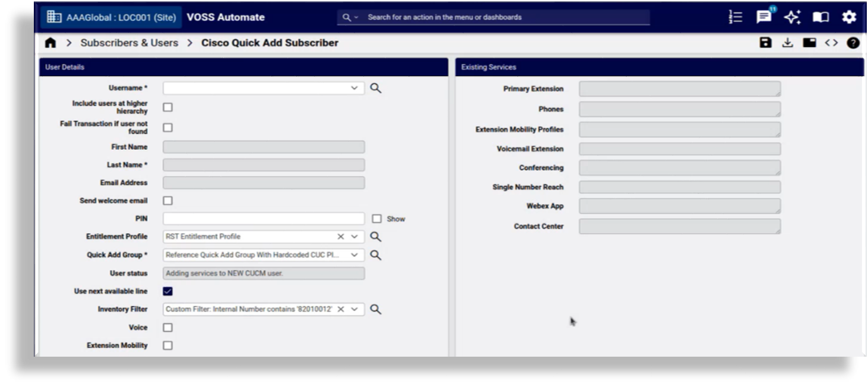Open the documentation book icon
868x387 pixels.
pyautogui.click(x=821, y=18)
